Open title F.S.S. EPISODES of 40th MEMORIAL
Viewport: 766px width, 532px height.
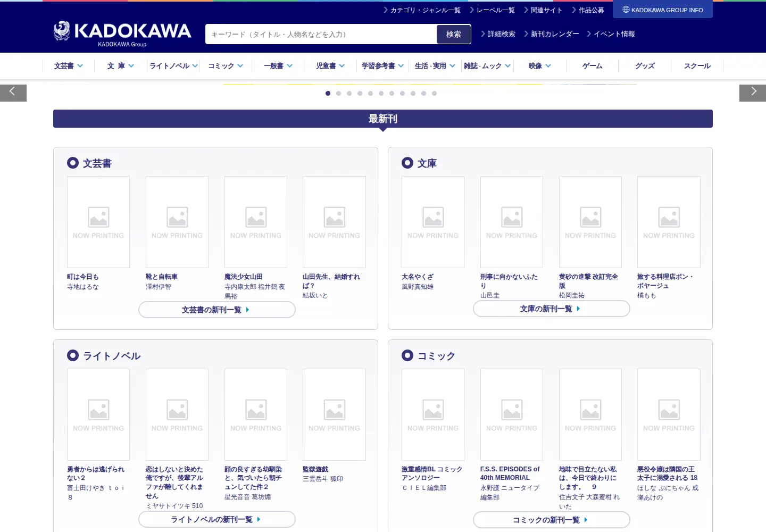[x=510, y=473]
